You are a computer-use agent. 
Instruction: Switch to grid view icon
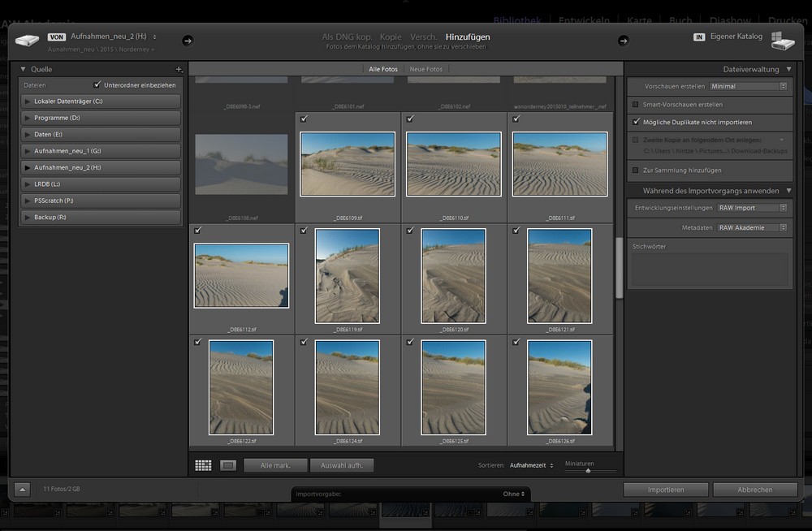coord(203,465)
